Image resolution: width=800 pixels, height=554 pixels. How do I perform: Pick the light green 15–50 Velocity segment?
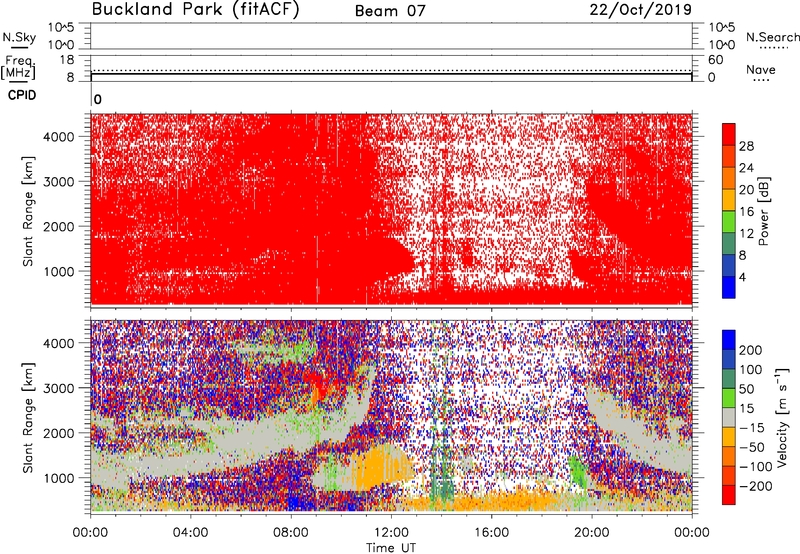(729, 398)
